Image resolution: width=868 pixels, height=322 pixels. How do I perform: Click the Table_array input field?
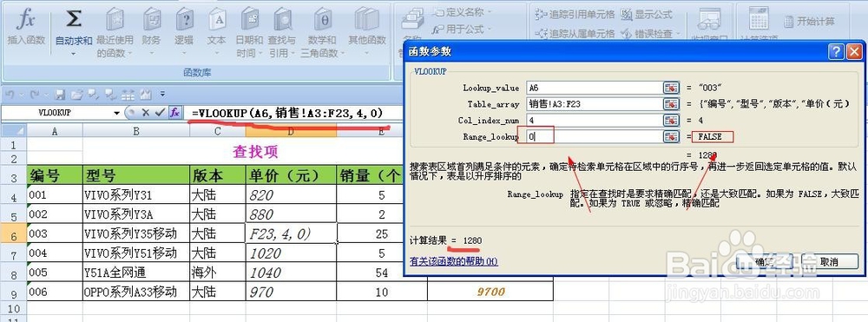pyautogui.click(x=595, y=104)
